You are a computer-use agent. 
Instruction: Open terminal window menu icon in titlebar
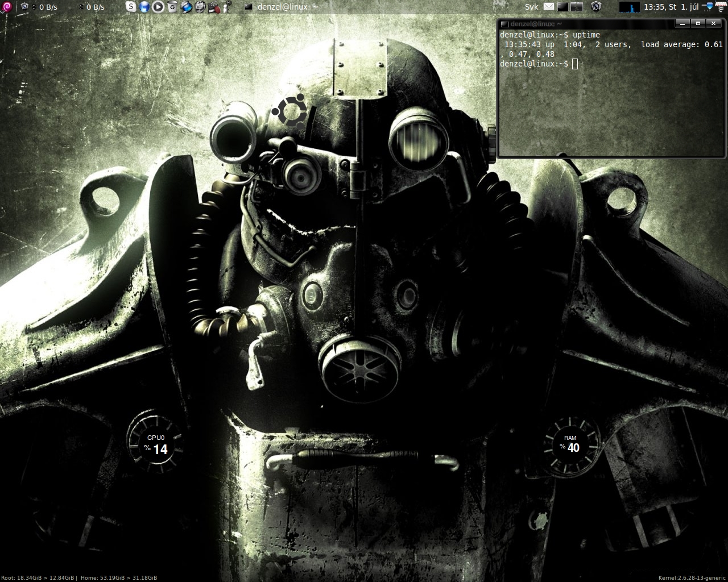pyautogui.click(x=504, y=24)
